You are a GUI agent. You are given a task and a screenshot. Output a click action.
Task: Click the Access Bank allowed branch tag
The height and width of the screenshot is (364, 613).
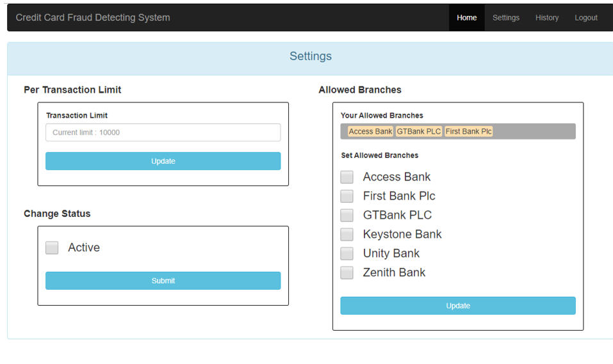370,131
